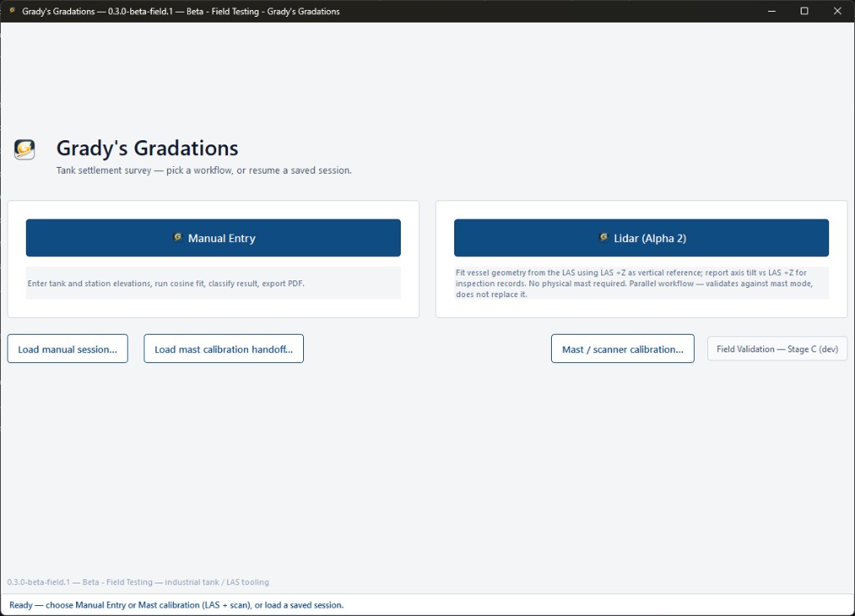
Task: Click the title bar app icon
Action: tap(12, 11)
